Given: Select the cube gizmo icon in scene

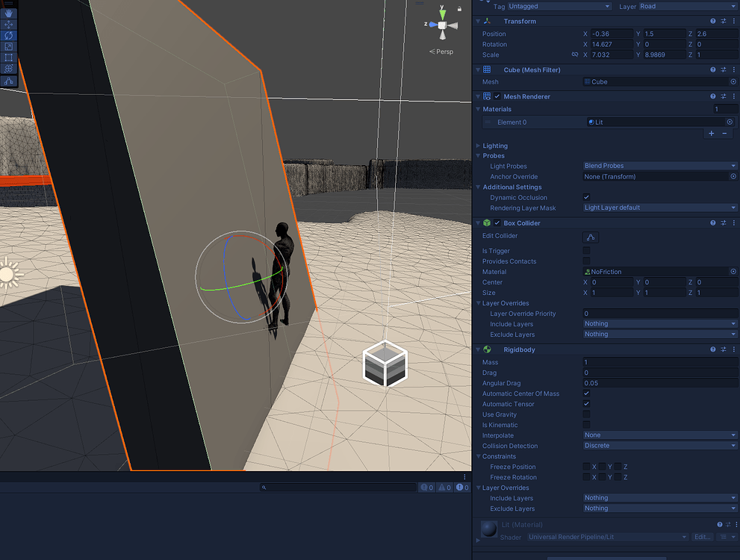Looking at the screenshot, I should (x=385, y=364).
